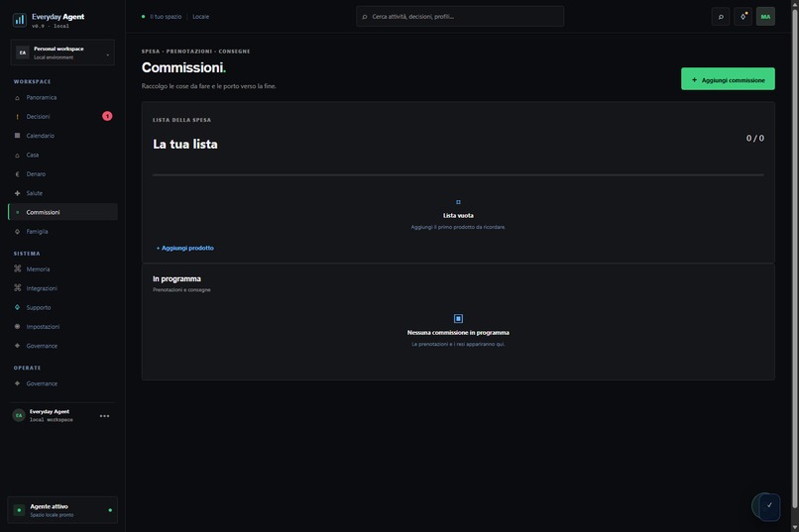Click the Calendario square icon
The image size is (799, 532).
(x=17, y=136)
